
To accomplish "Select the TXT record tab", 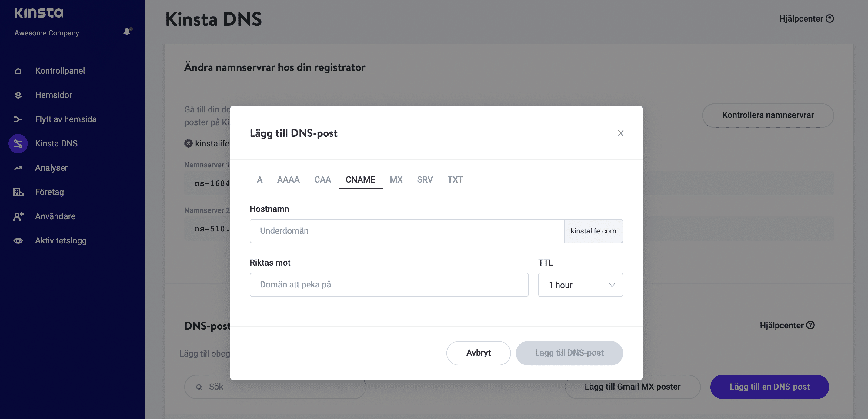I will pos(455,180).
